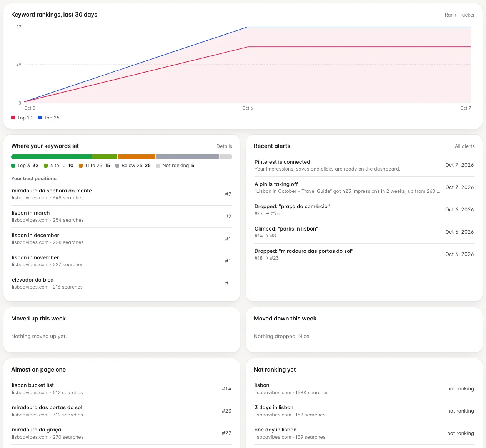Open lisbon bucket list keyword row
The height and width of the screenshot is (448, 486).
pyautogui.click(x=121, y=388)
